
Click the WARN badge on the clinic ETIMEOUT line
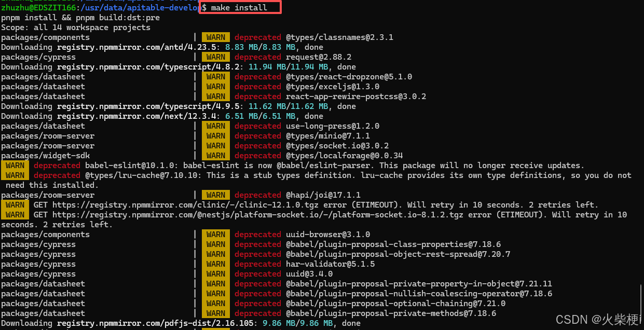click(15, 205)
